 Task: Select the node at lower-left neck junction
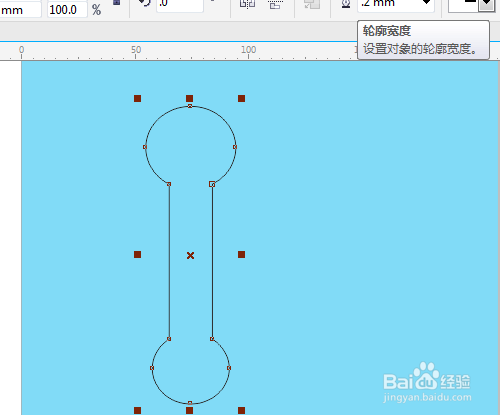coord(169,339)
